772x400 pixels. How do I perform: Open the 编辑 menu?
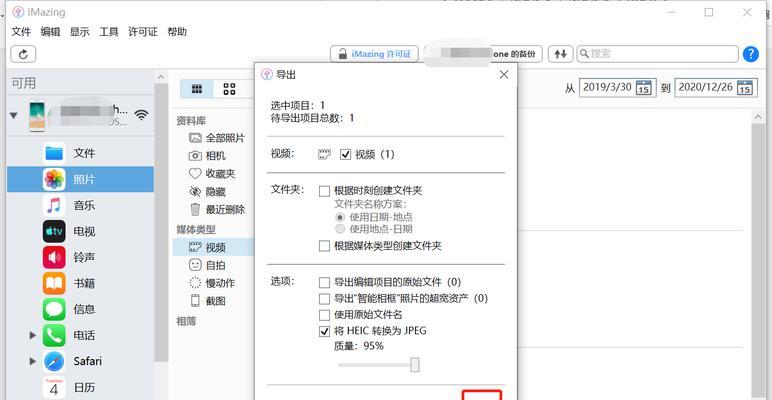(50, 32)
